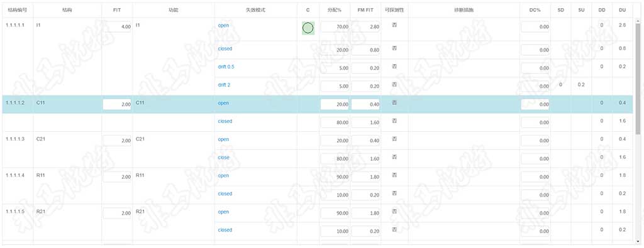Click the FM FIT 1.60 field for C21 close

tap(365, 159)
